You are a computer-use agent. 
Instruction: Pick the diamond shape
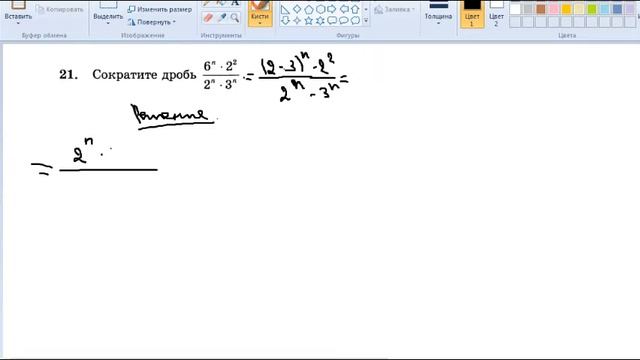(x=297, y=9)
